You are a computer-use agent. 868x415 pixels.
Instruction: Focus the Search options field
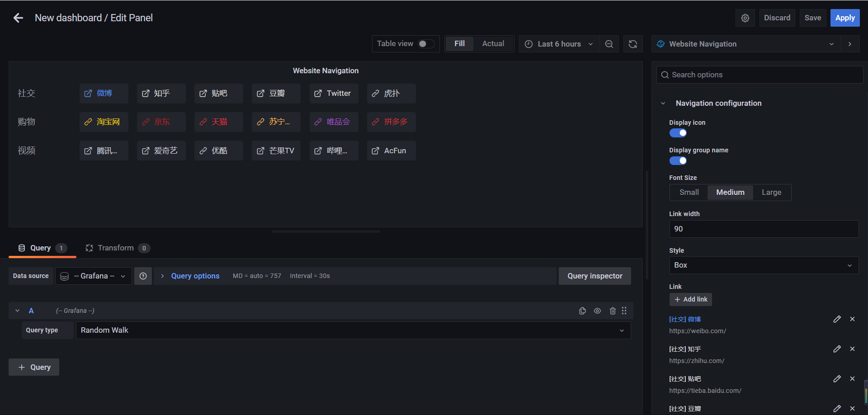759,75
